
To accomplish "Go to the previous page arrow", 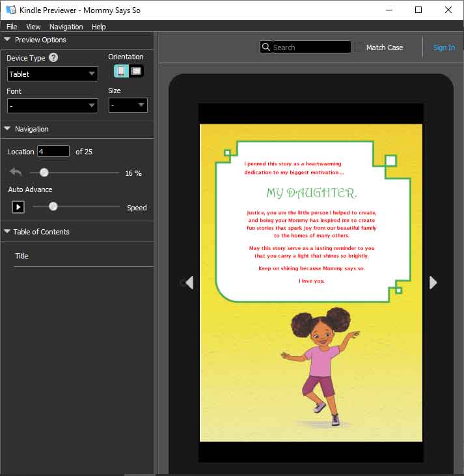I will (189, 283).
